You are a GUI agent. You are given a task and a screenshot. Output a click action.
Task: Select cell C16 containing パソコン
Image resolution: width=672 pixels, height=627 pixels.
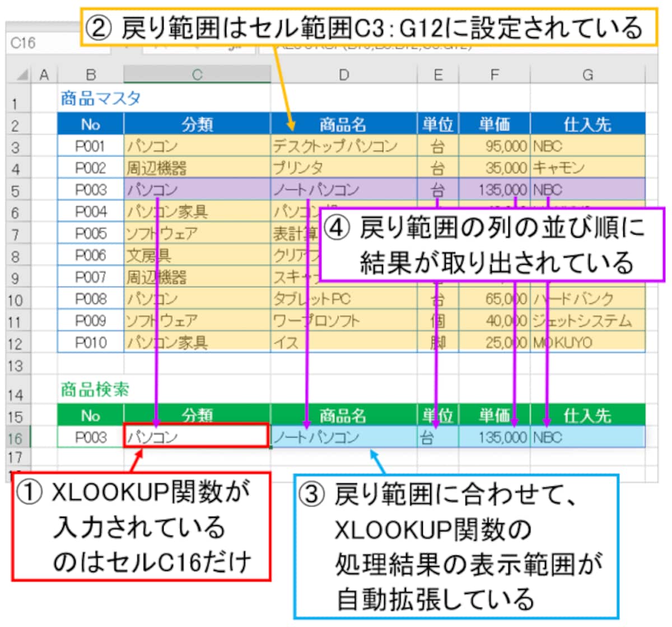(x=197, y=436)
